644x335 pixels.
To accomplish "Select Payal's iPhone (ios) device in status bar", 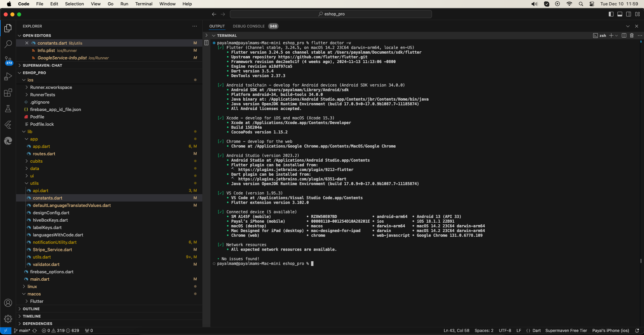I will click(610, 331).
